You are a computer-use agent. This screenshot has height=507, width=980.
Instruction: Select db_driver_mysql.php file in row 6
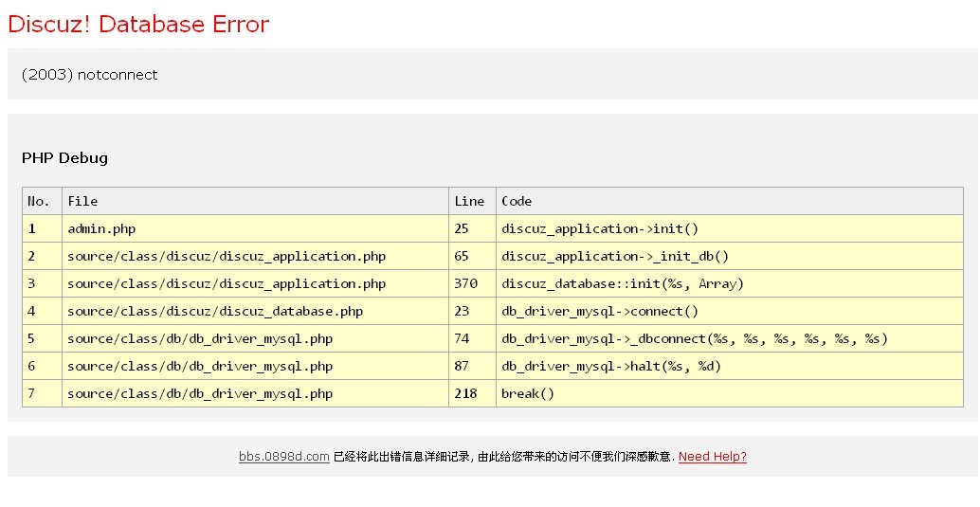(x=255, y=367)
